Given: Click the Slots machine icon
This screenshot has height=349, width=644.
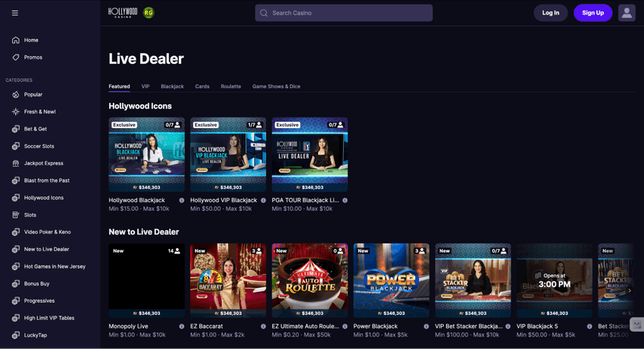Looking at the screenshot, I should (16, 215).
